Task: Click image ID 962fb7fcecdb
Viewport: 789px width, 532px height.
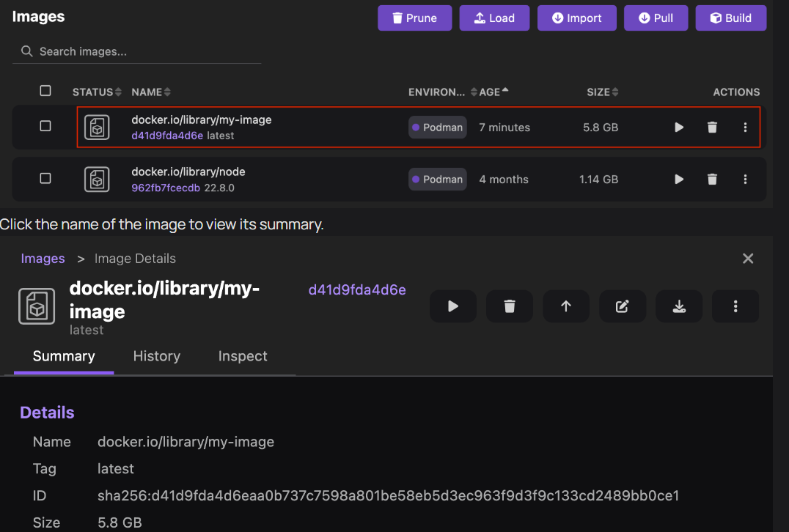Action: tap(166, 188)
